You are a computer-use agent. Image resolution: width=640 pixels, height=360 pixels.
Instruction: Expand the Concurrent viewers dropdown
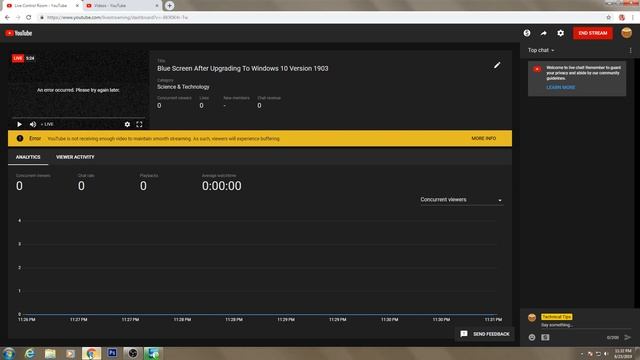tap(461, 200)
